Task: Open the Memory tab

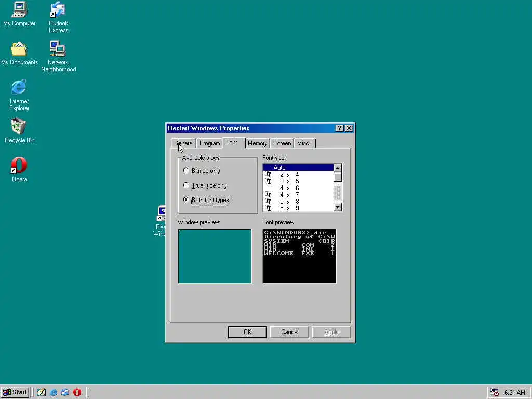Action: [257, 143]
